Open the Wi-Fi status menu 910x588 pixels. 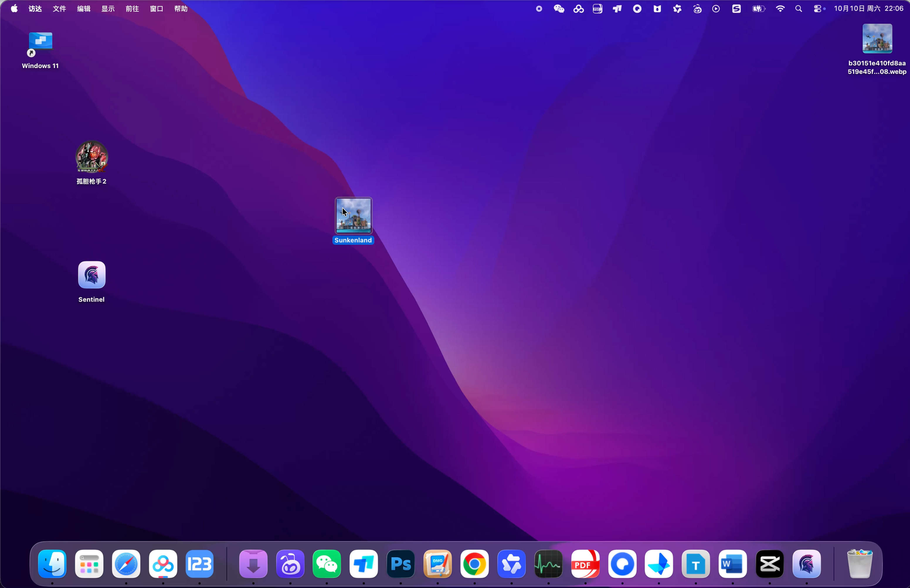[x=780, y=9]
